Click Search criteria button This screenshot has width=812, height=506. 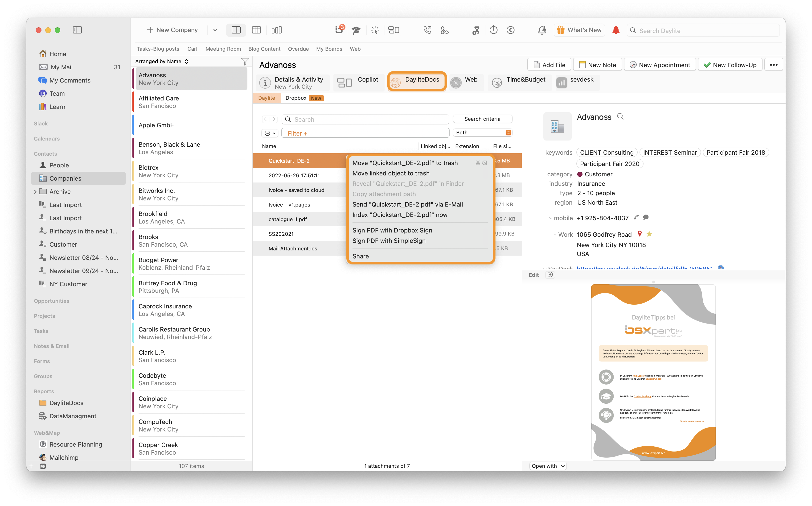(482, 119)
